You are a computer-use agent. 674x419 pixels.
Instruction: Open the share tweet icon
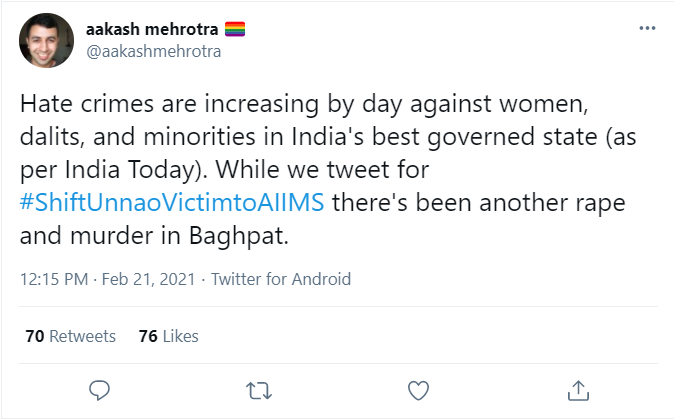pyautogui.click(x=578, y=388)
